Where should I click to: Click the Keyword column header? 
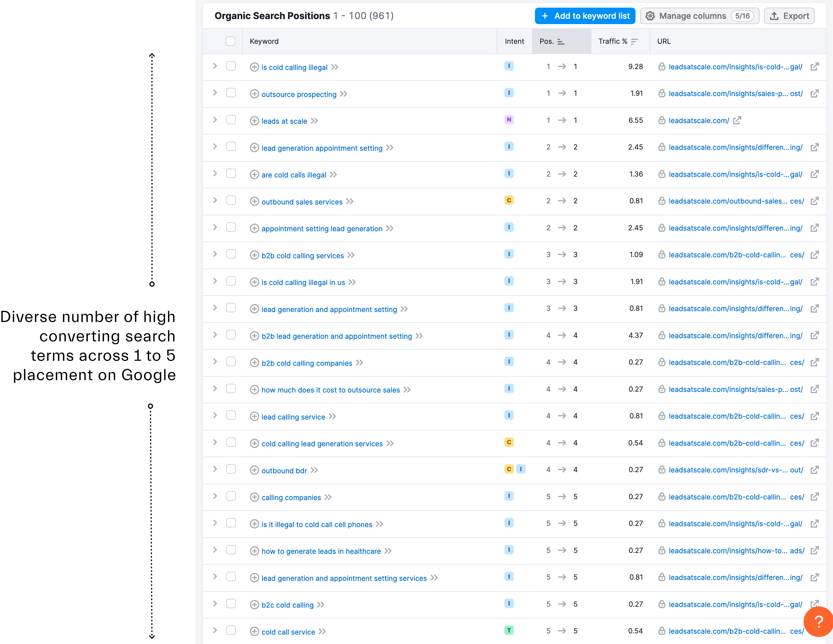coord(264,41)
